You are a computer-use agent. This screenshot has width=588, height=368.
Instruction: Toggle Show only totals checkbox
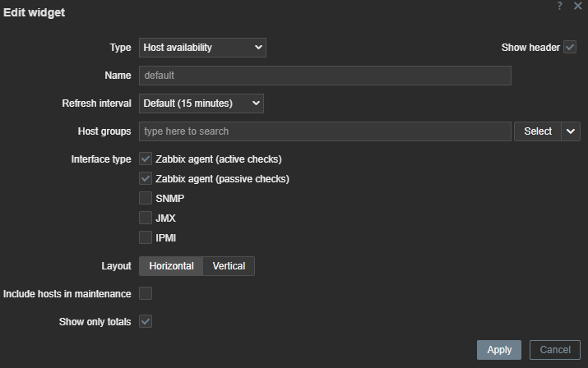tap(146, 322)
